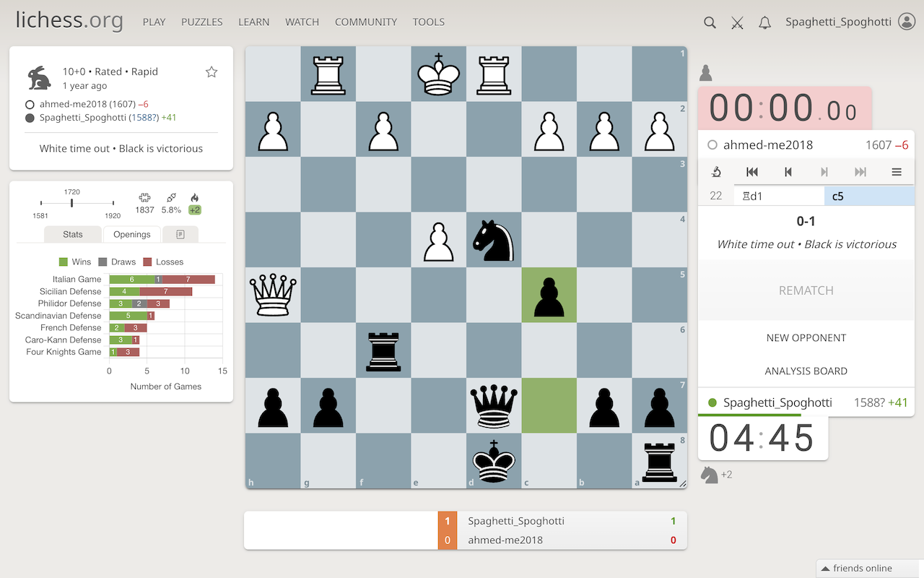Click the profile avatar icon in header
This screenshot has width=924, height=578.
point(907,22)
